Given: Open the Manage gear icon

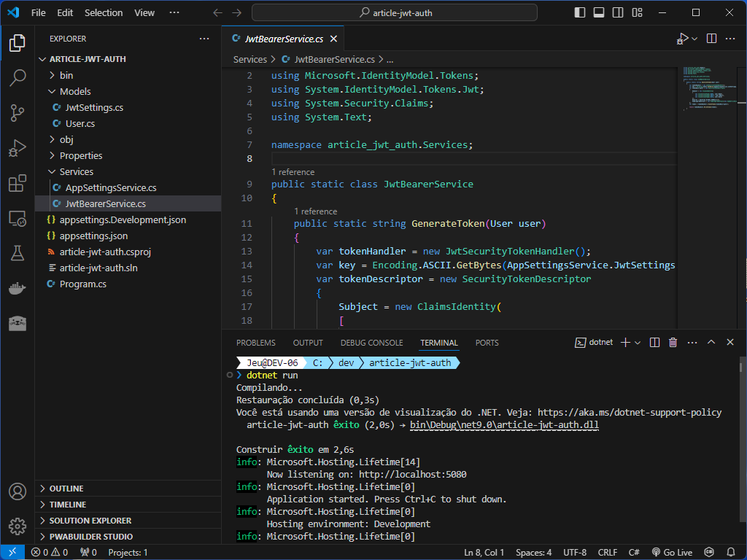Looking at the screenshot, I should click(18, 526).
